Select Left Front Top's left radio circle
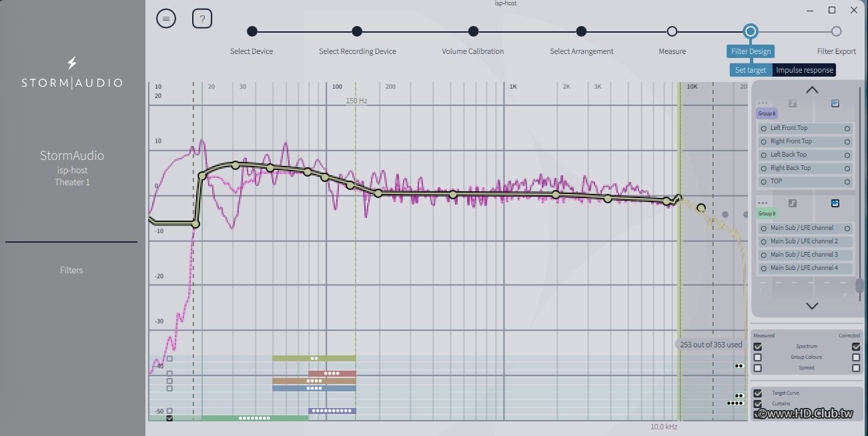 pos(763,128)
